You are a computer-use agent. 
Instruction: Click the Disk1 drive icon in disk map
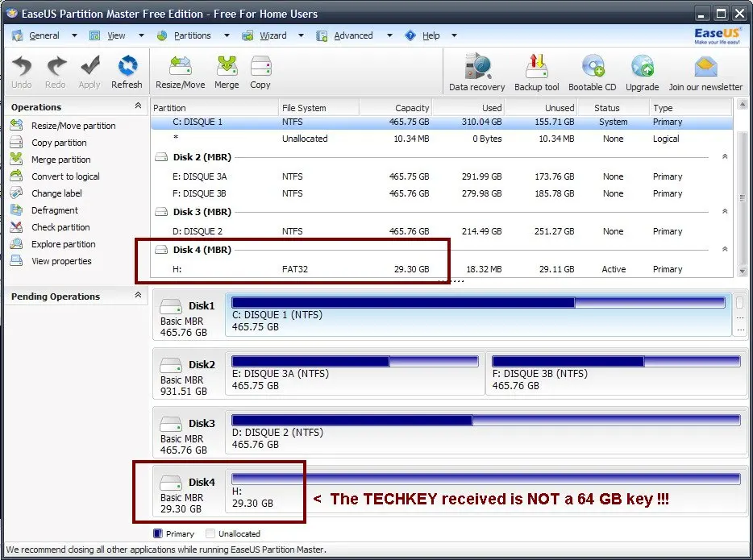[x=171, y=306]
